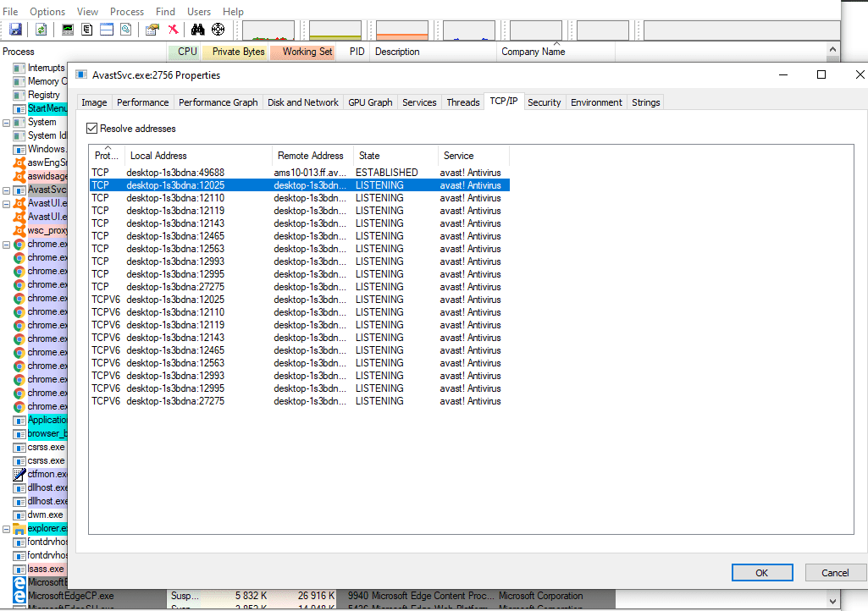Click the Registry process icon
This screenshot has height=611, width=868.
[19, 95]
